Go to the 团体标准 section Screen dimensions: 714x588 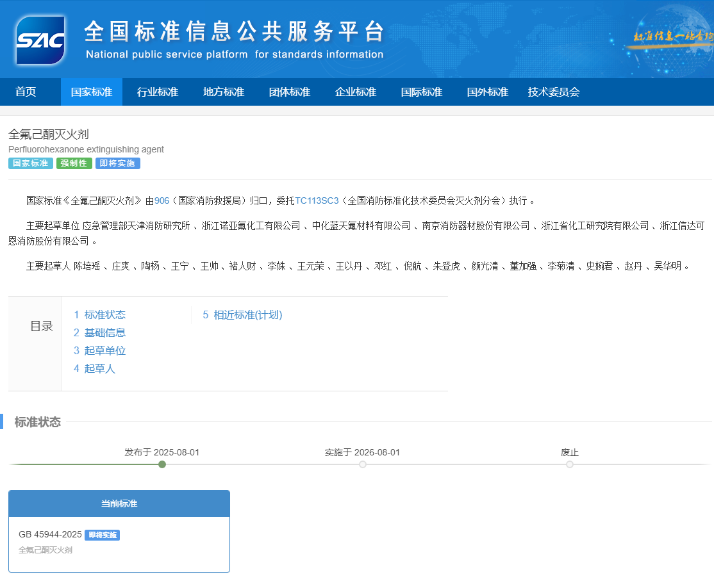pos(290,92)
